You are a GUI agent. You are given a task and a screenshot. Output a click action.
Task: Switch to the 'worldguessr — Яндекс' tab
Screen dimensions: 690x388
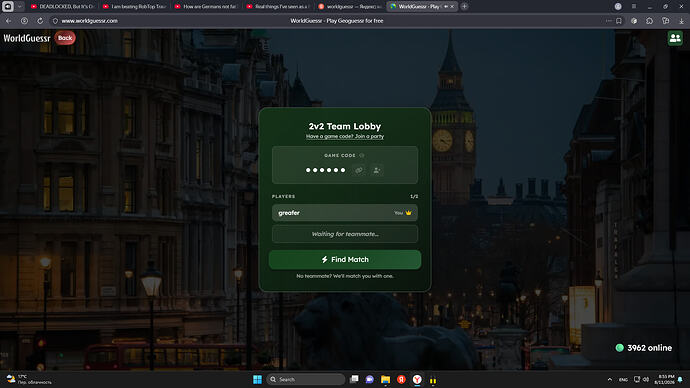(x=350, y=7)
